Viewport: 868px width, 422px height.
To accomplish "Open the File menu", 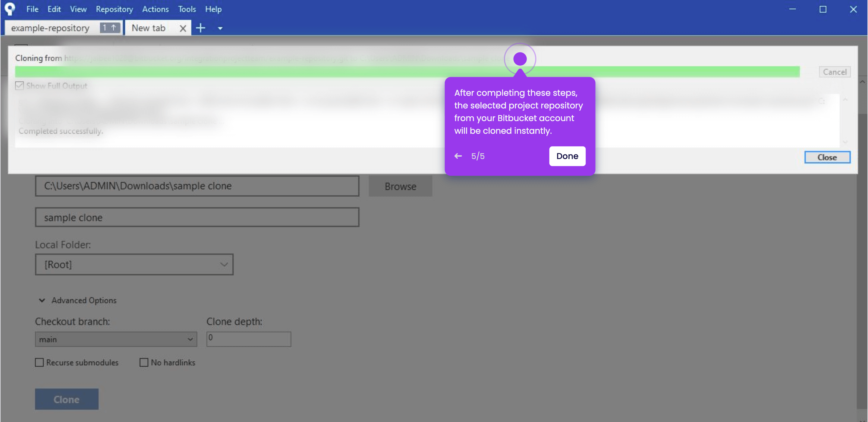I will tap(32, 9).
